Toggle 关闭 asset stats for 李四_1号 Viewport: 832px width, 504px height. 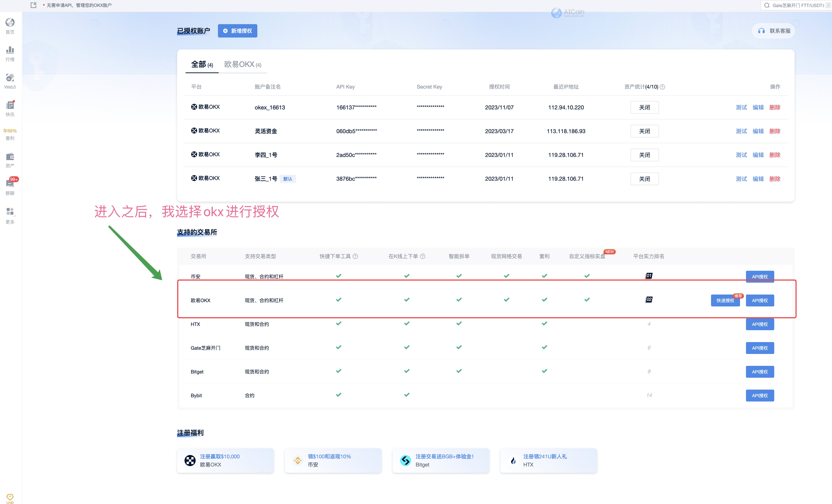pos(644,155)
